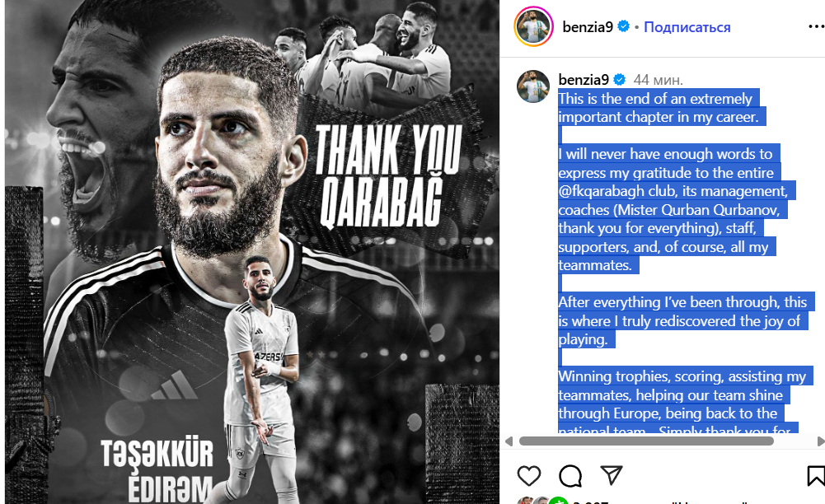Click the caption paragraph starting 'After everything'

point(682,320)
